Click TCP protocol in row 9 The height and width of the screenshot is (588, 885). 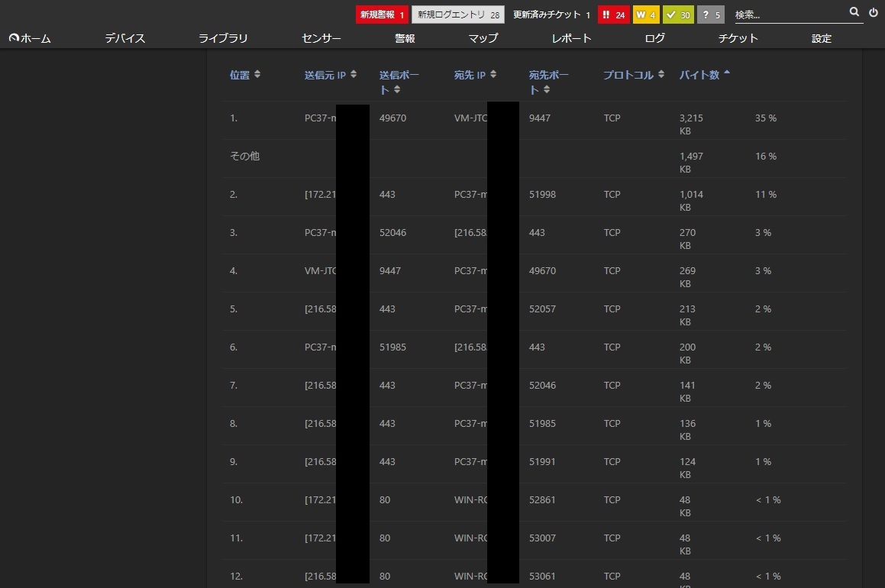click(612, 461)
